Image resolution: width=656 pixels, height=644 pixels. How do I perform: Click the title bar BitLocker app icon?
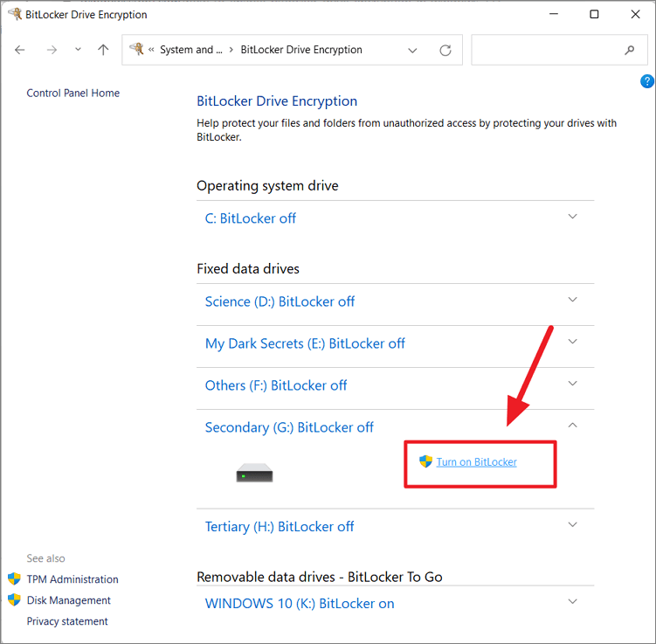15,14
